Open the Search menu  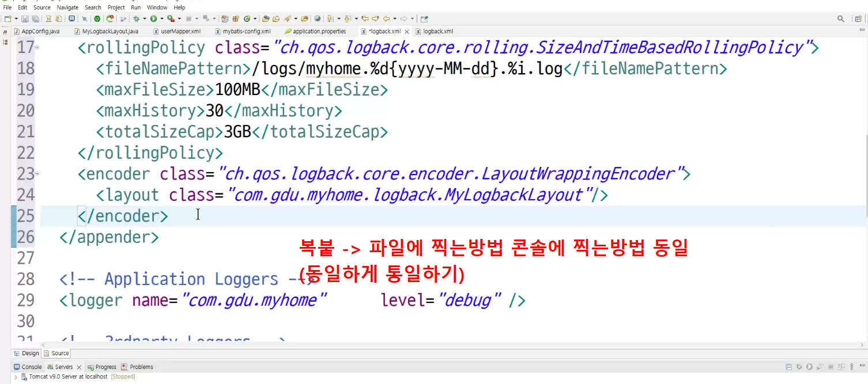pyautogui.click(x=93, y=7)
